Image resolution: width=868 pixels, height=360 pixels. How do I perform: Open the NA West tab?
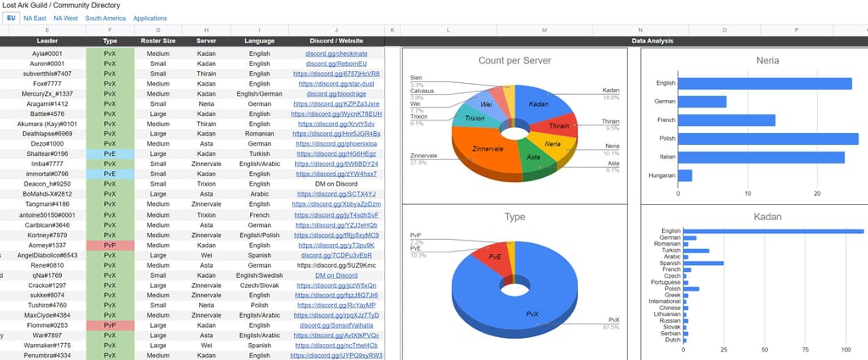tap(65, 19)
